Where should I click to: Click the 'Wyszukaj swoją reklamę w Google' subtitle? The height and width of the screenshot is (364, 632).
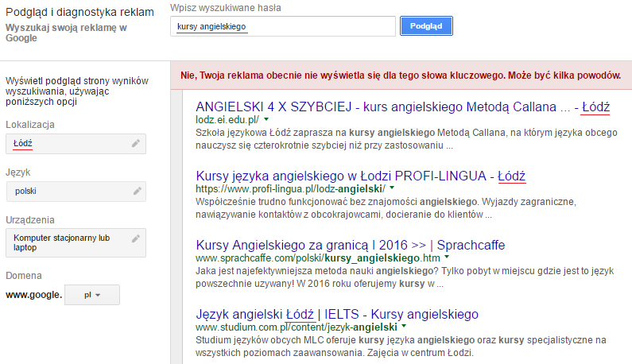pos(68,32)
